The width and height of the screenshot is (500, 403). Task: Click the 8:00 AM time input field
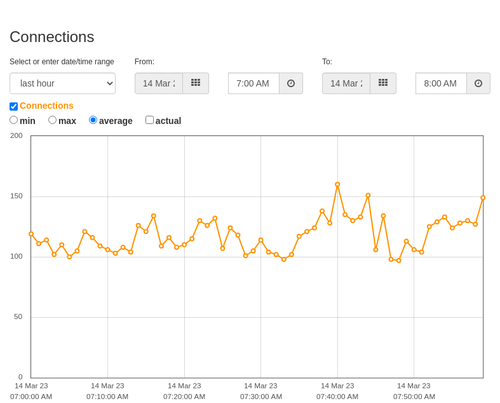tap(441, 83)
